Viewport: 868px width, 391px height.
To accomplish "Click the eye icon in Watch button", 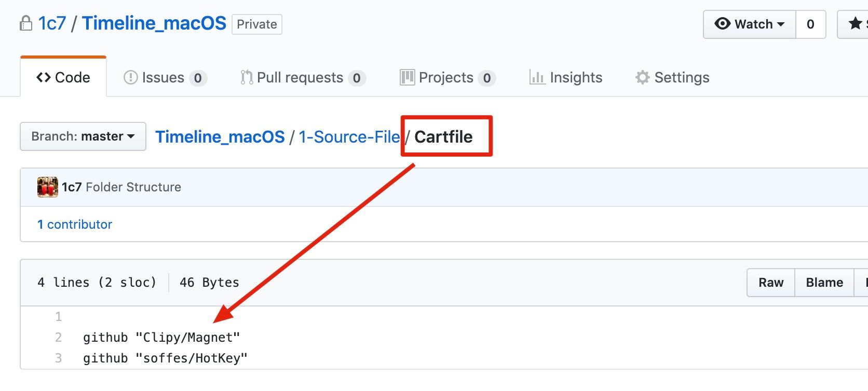I will pyautogui.click(x=722, y=24).
